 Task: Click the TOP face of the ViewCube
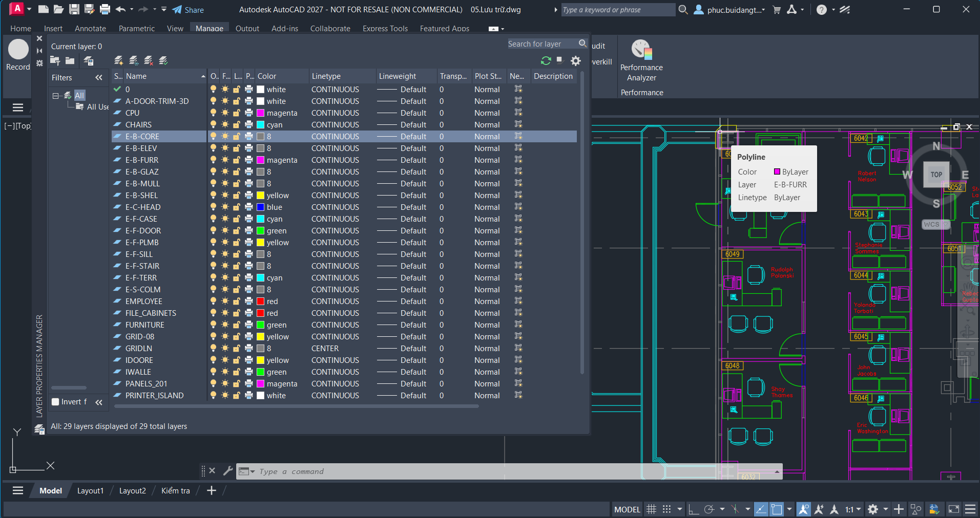point(936,175)
